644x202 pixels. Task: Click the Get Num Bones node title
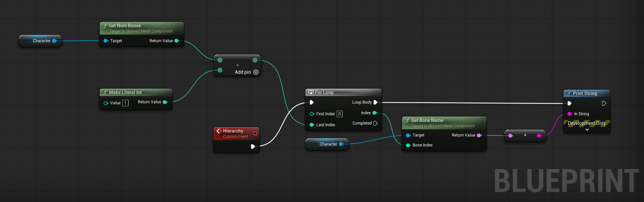click(125, 26)
